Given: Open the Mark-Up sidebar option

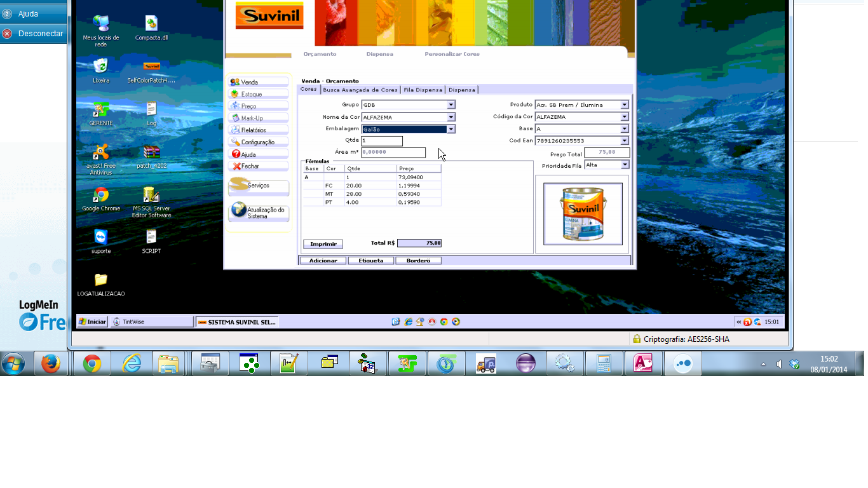Looking at the screenshot, I should coord(259,118).
